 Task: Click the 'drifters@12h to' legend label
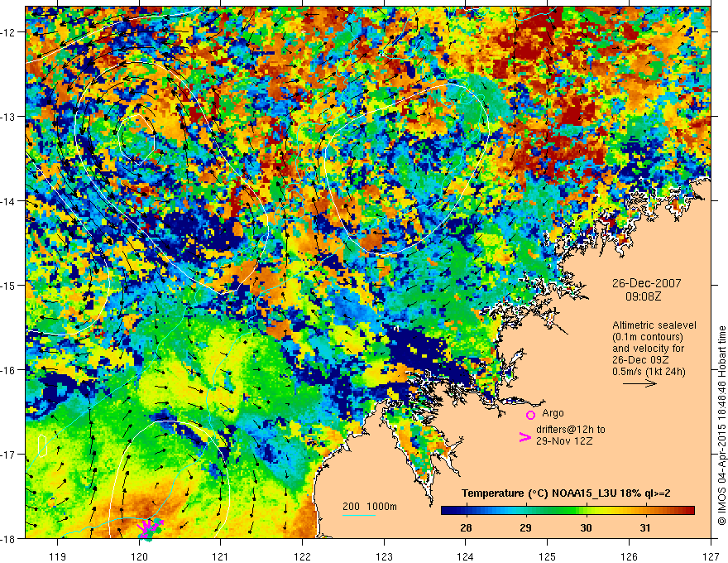coord(571,430)
